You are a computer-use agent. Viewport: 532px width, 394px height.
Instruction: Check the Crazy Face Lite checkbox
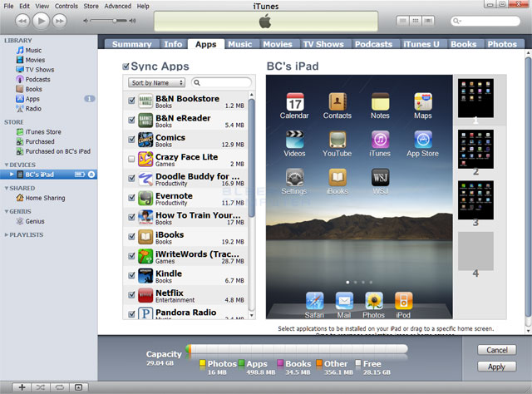pos(131,159)
